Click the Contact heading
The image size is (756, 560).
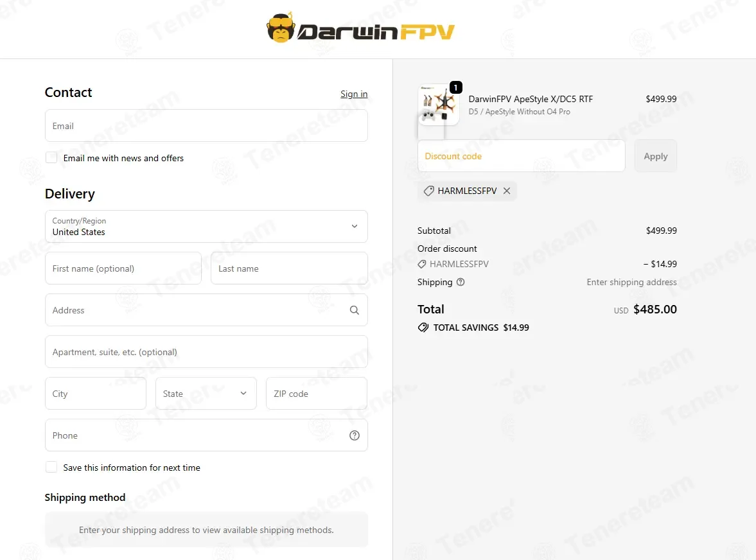pos(69,92)
